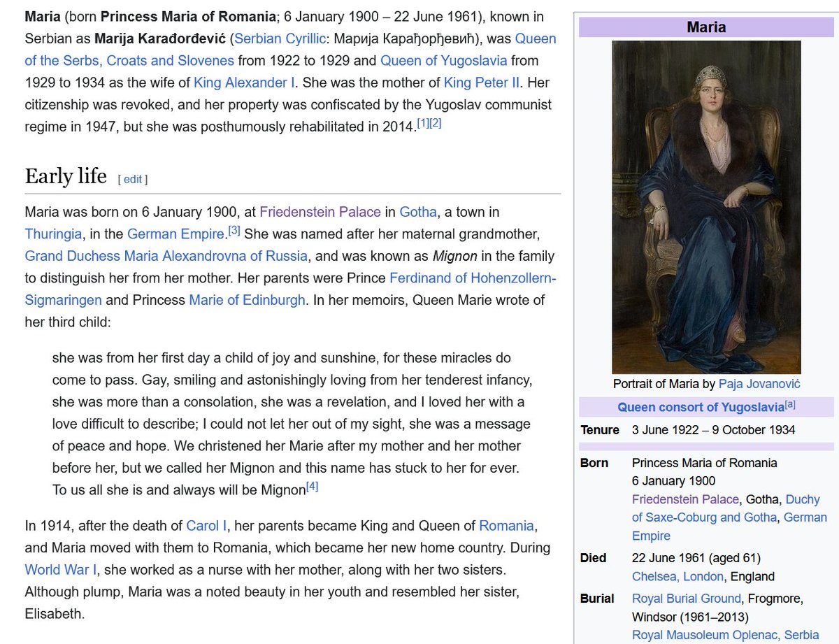The width and height of the screenshot is (839, 644).
Task: Open Grand Duchess Maria Alexandrovna of Russia link
Action: [x=166, y=256]
